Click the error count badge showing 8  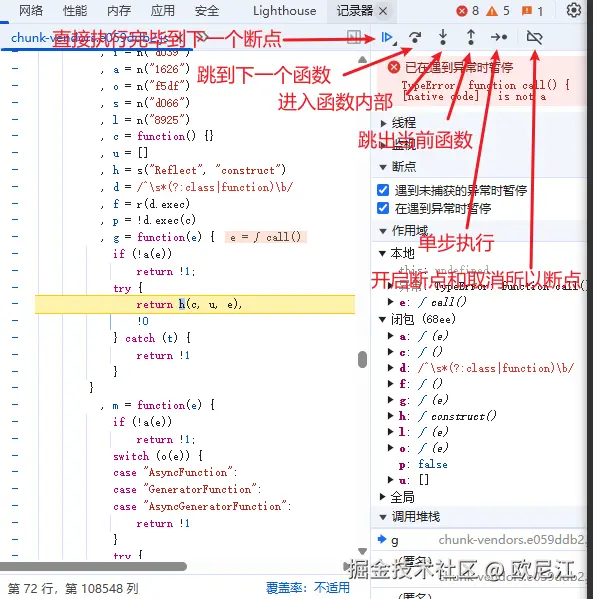click(468, 11)
